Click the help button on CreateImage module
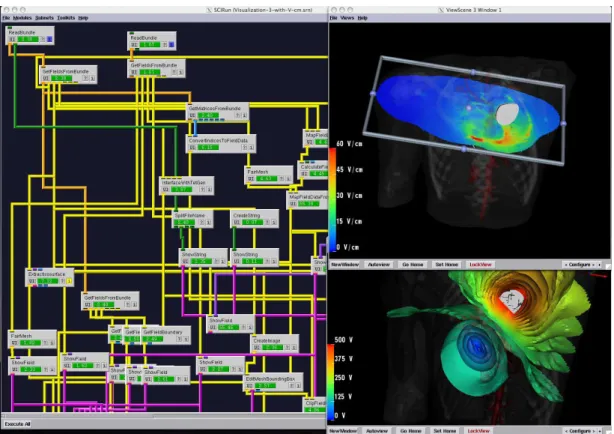This screenshot has width=614, height=434. pos(287,347)
